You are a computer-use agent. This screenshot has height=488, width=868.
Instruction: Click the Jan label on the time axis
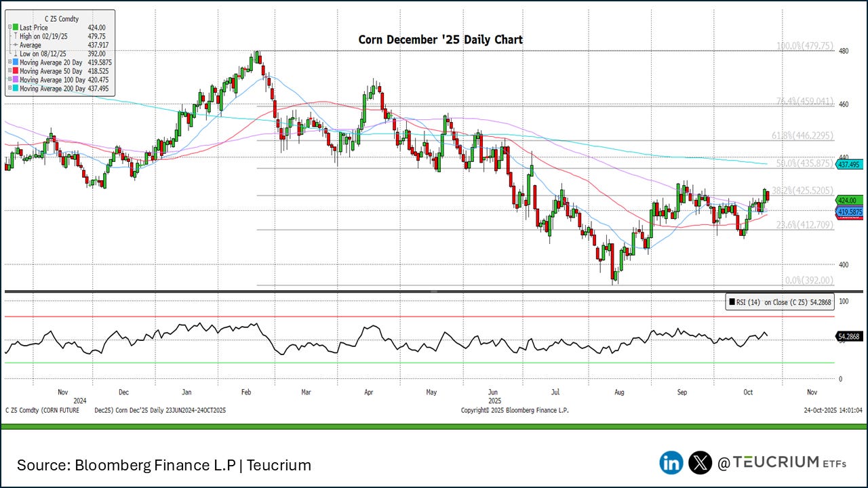tap(186, 392)
